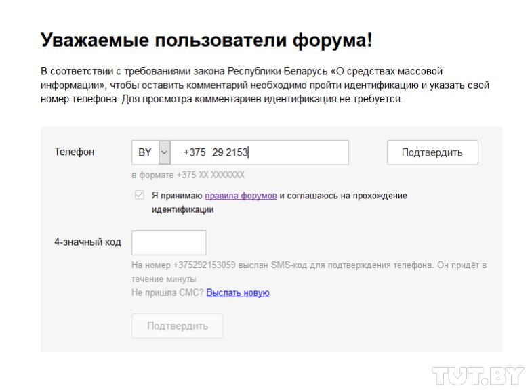Click the Телефон label
This screenshot has width=532, height=392.
pyautogui.click(x=75, y=152)
